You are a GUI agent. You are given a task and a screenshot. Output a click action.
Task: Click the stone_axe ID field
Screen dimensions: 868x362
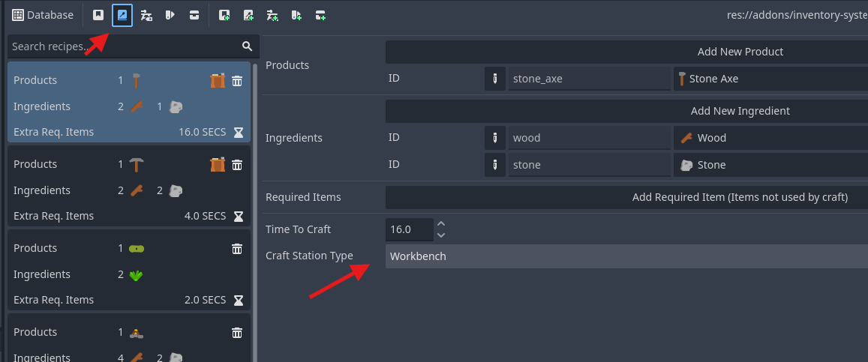(590, 79)
